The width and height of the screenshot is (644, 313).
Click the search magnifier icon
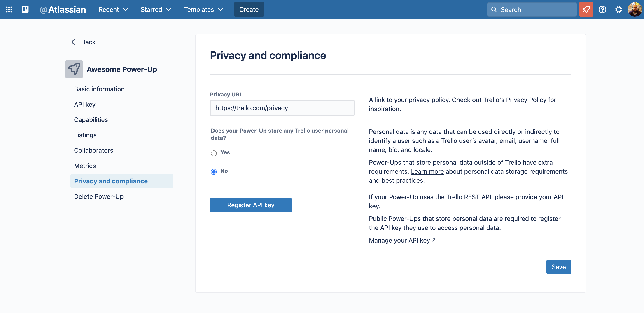click(494, 9)
